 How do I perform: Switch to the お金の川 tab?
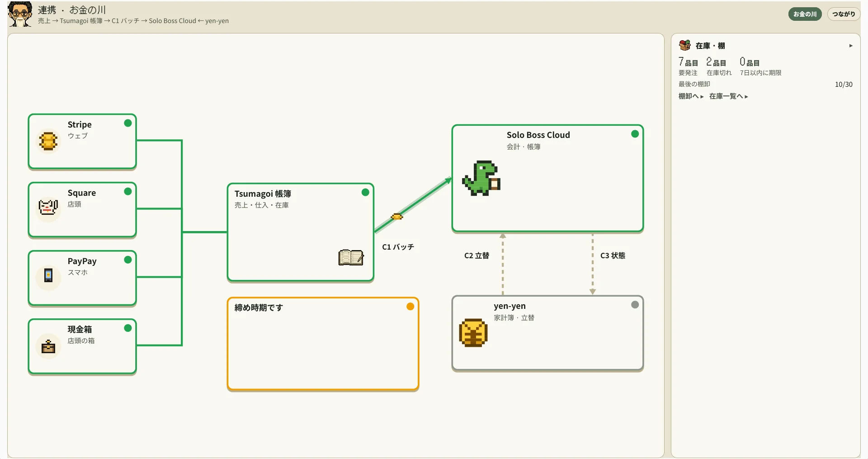pyautogui.click(x=805, y=14)
